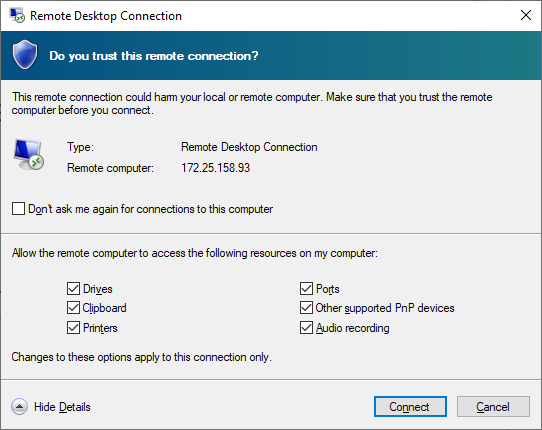542x430 pixels.
Task: Click the Remote Desktop Connection title bar icon
Action: [x=17, y=16]
